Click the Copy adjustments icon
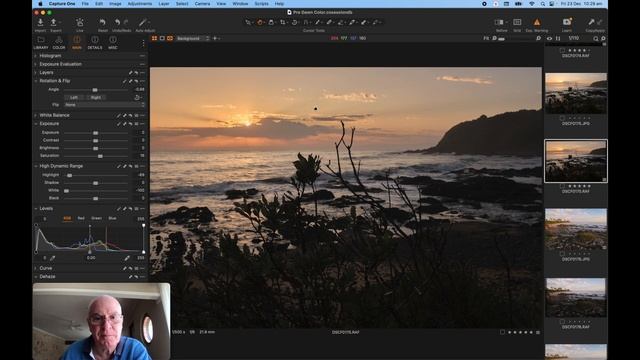The image size is (640, 360). [591, 22]
